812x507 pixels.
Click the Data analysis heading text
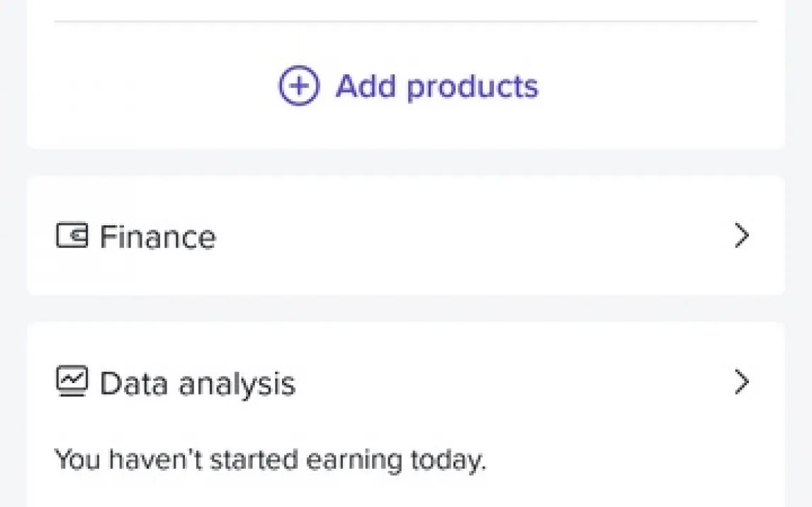[x=197, y=384]
